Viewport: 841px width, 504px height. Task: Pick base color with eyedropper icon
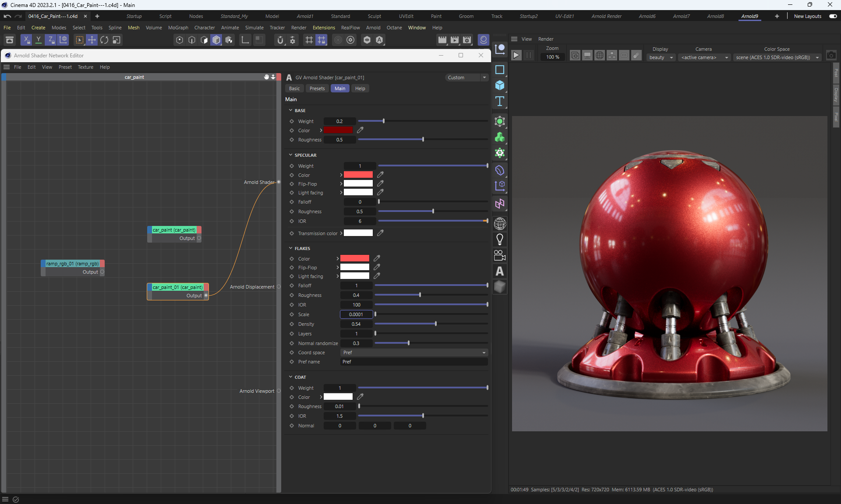(360, 130)
